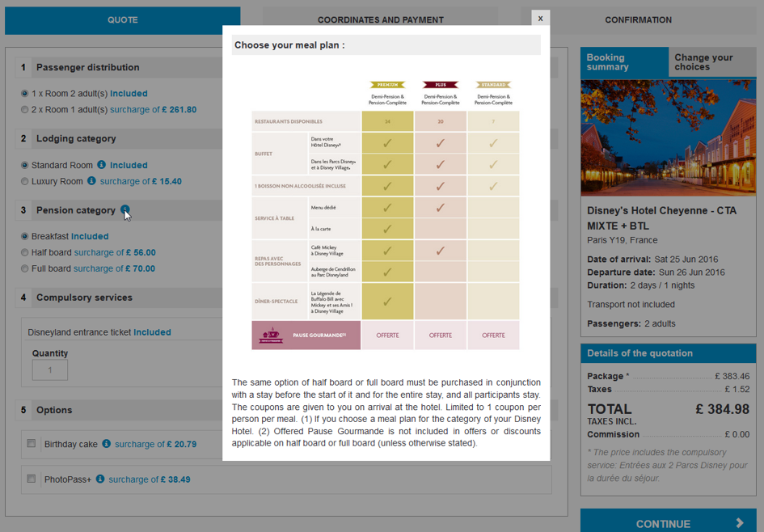This screenshot has height=532, width=764.
Task: Click the Premium meal plan badge
Action: click(387, 85)
